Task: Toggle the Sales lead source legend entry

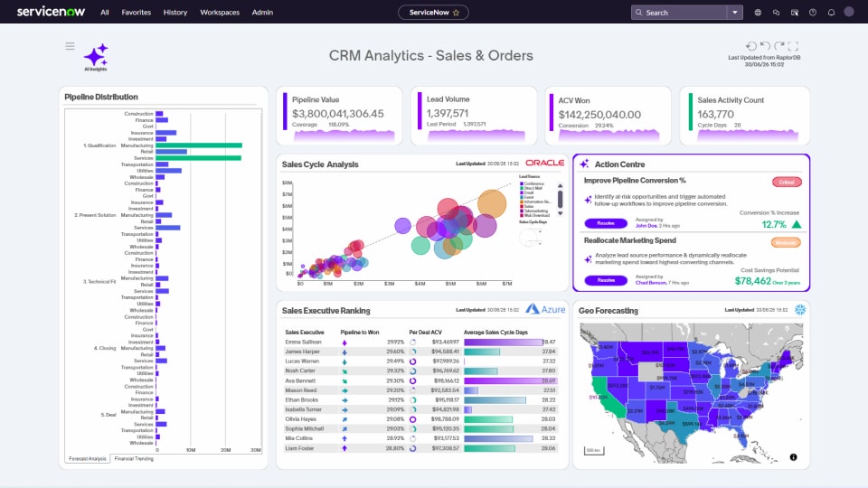Action: coord(526,206)
